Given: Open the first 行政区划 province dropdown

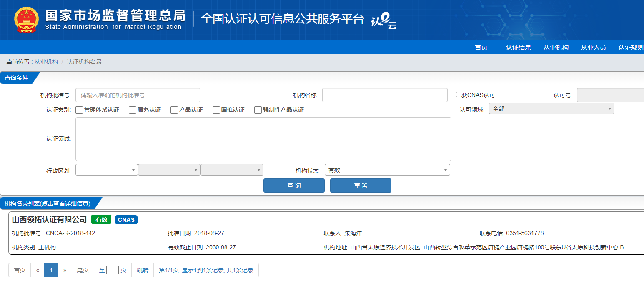Looking at the screenshot, I should (106, 170).
